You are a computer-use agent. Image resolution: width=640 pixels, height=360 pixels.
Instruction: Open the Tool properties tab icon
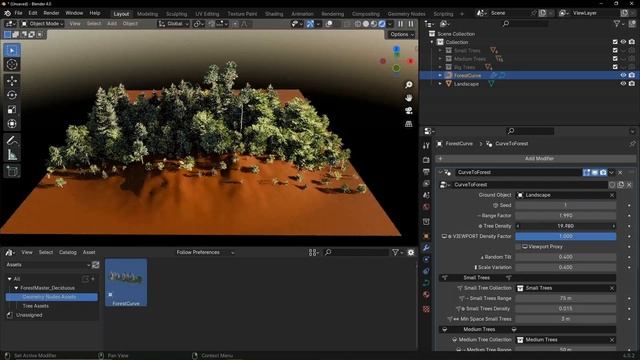pos(426,146)
